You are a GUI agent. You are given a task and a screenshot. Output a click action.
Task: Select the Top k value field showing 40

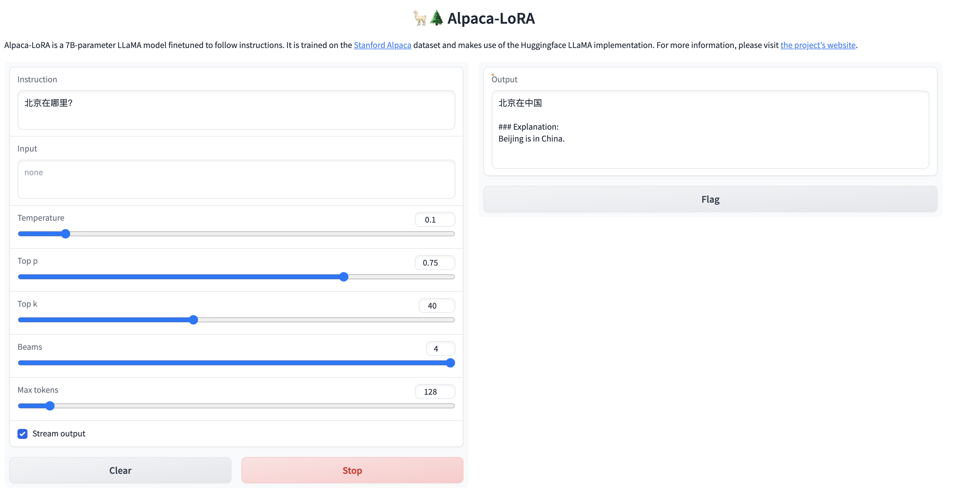point(436,305)
